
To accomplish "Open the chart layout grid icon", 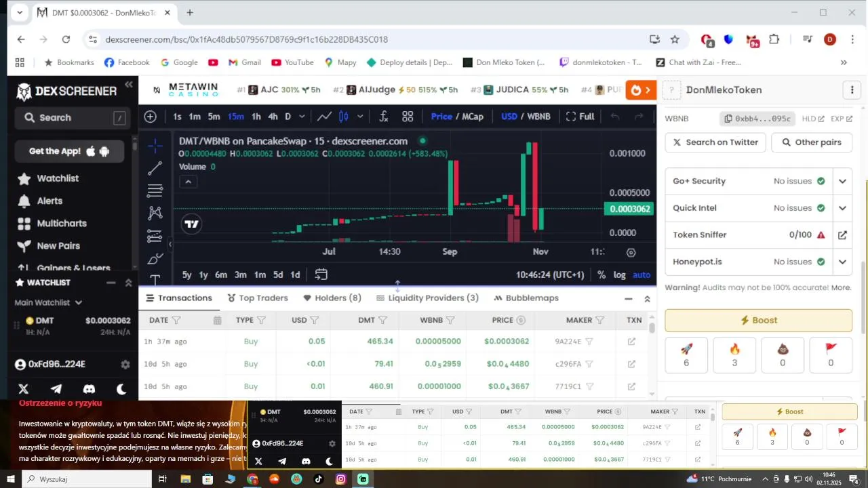I will (408, 117).
